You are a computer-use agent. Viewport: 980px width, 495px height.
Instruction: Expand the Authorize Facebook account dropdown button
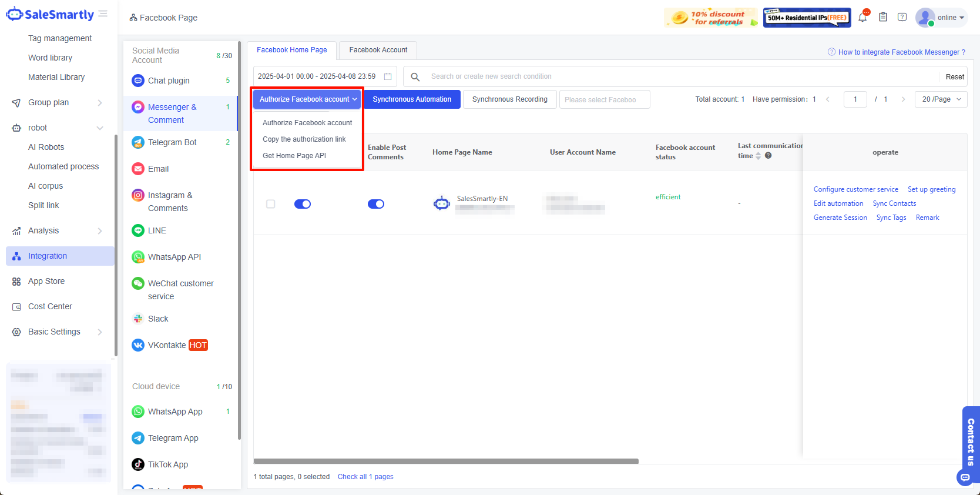pyautogui.click(x=307, y=99)
